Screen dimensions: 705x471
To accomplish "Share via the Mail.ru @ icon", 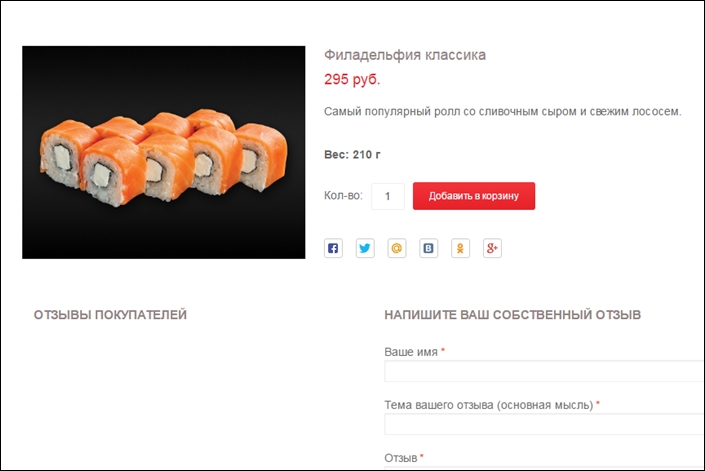I will (397, 248).
